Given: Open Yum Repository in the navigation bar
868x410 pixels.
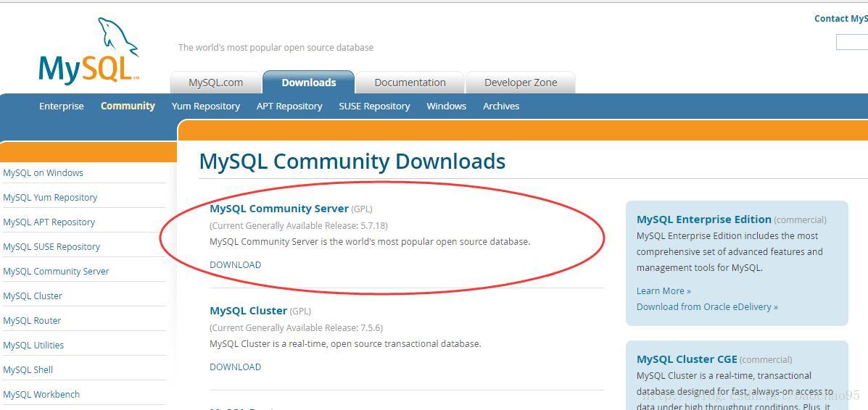Looking at the screenshot, I should [206, 106].
